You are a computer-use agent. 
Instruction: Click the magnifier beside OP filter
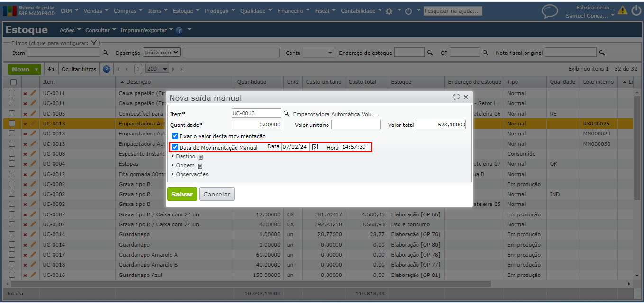(x=485, y=53)
